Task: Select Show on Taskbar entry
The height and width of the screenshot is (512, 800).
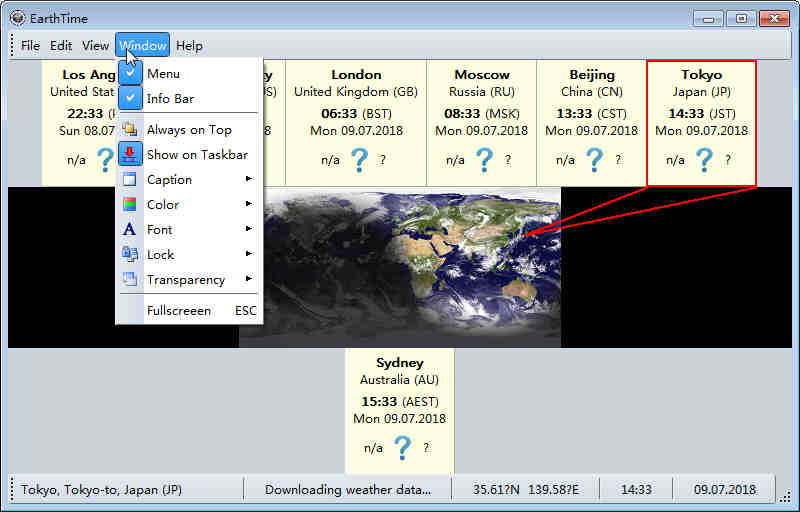Action: pos(189,155)
